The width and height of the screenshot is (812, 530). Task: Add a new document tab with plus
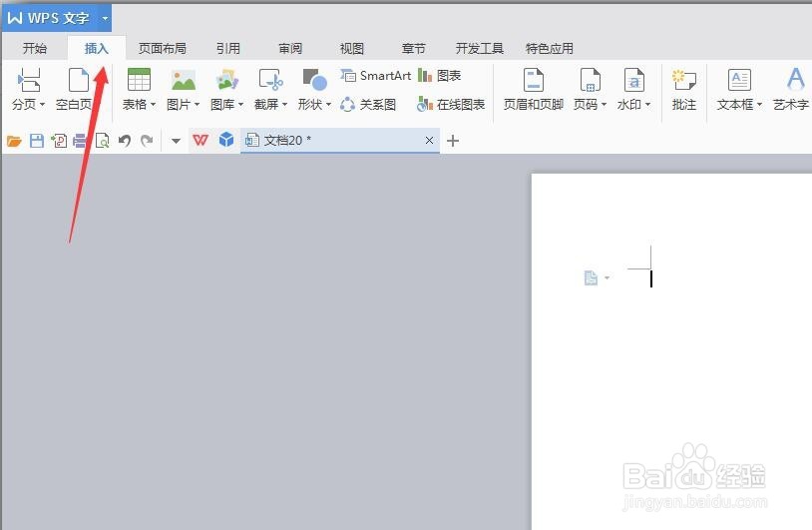tap(453, 141)
